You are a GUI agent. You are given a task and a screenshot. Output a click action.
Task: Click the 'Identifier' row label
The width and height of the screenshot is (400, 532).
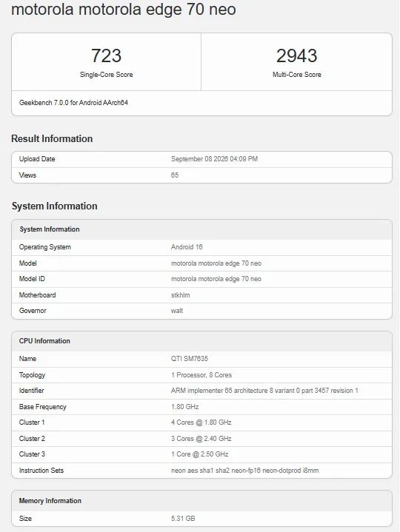(x=32, y=391)
